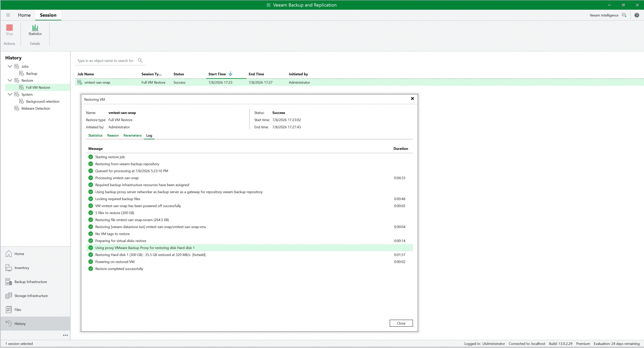
Task: Click the search magnifier icon
Action: 140,61
